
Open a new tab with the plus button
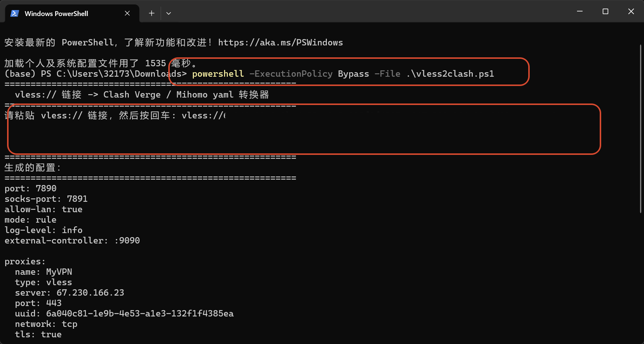(x=152, y=13)
